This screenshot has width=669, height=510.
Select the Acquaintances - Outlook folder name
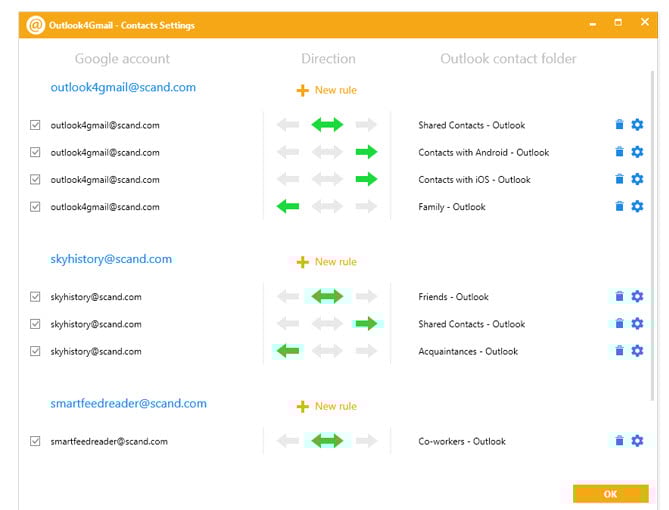pos(468,351)
